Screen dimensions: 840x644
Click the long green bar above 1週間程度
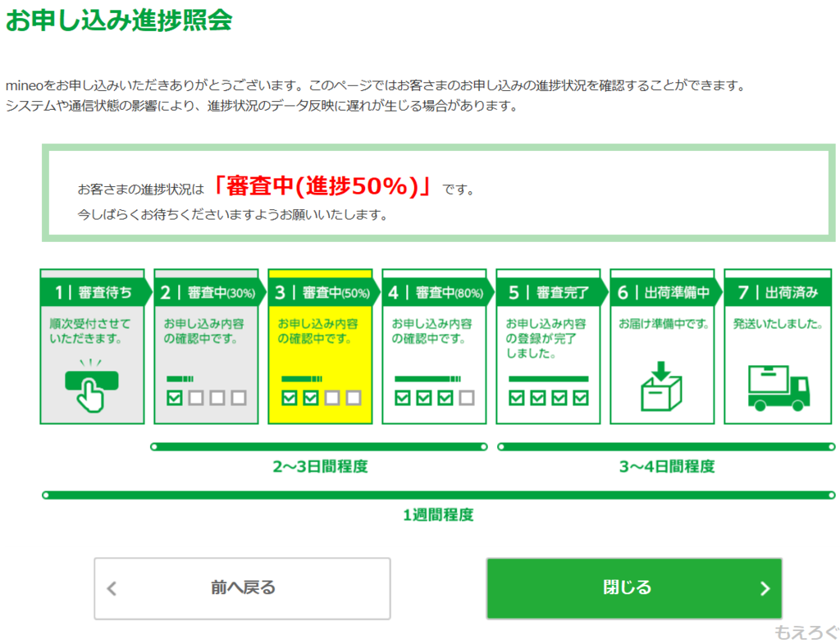pos(439,495)
